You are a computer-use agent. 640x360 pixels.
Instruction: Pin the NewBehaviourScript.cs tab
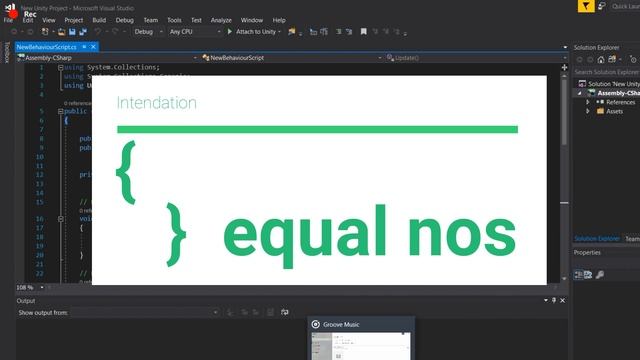tap(84, 47)
